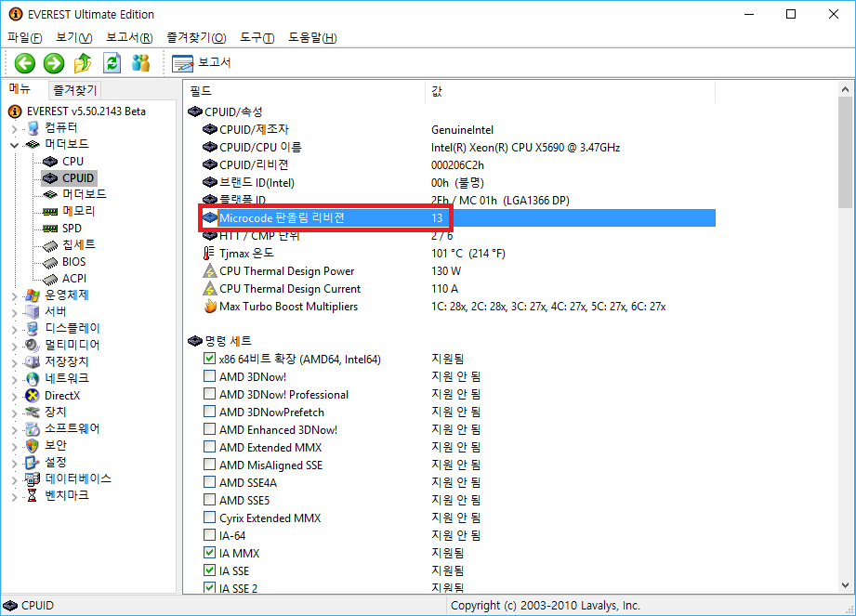Switch to the 즐겨찾기 tab
Viewport: 856px width, 616px height.
(x=74, y=90)
